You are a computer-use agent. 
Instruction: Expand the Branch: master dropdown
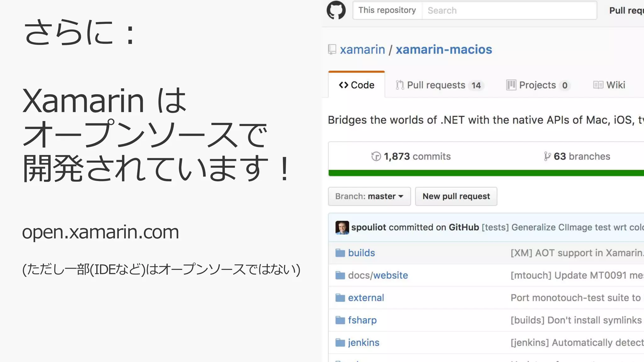coord(369,196)
